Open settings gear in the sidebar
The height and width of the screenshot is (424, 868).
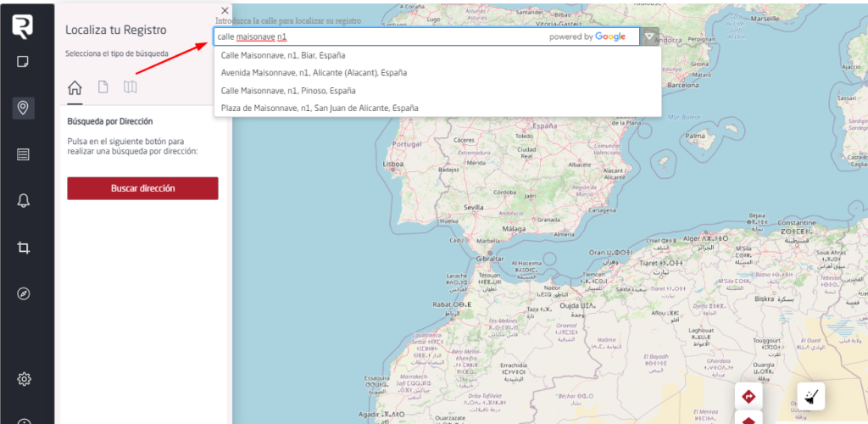[x=23, y=378]
